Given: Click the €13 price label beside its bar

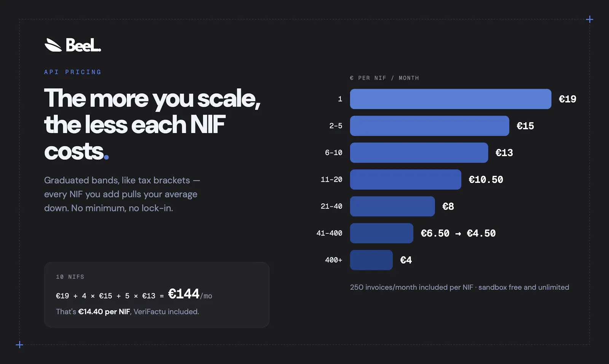Looking at the screenshot, I should (504, 153).
